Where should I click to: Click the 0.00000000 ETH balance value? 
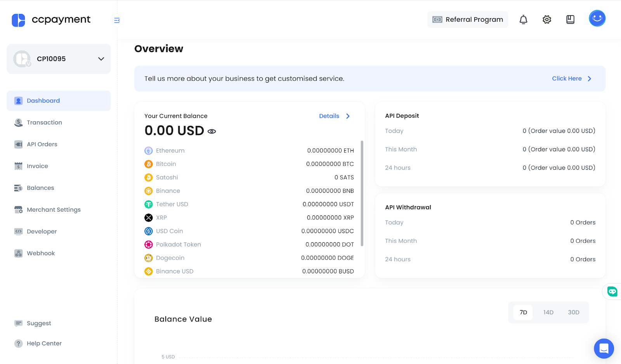[x=330, y=151]
